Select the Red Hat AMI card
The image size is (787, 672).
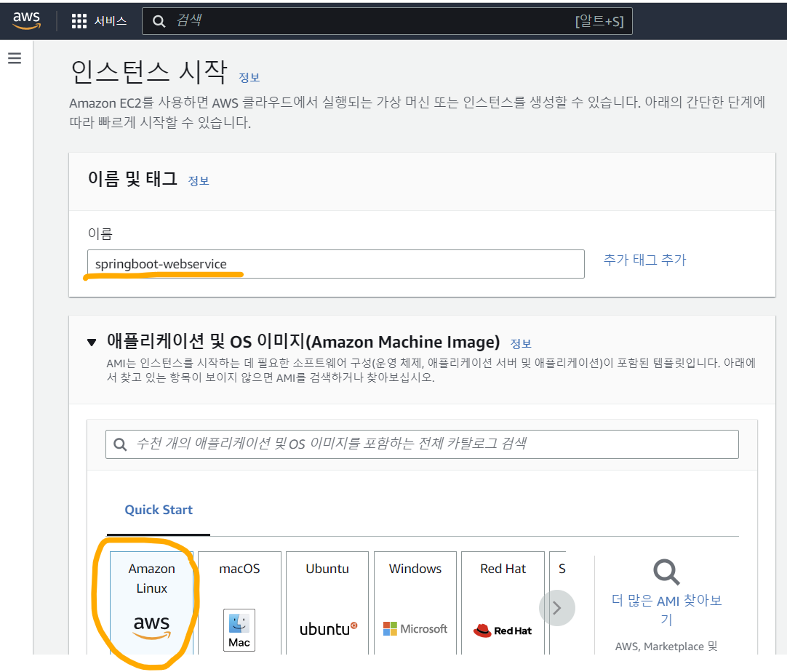(503, 603)
